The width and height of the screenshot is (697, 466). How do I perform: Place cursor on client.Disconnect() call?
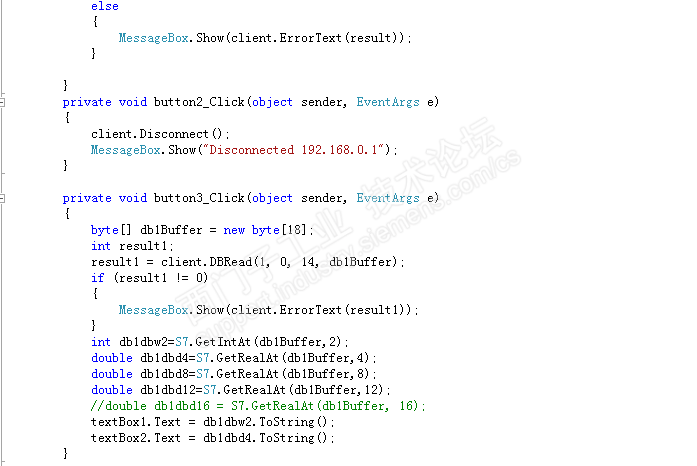coord(160,134)
